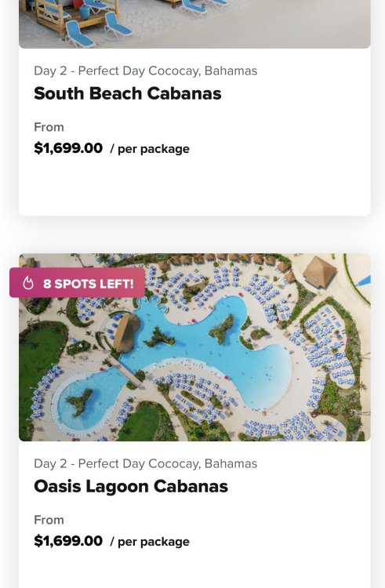Tap the flame icon on the spots badge

28,283
